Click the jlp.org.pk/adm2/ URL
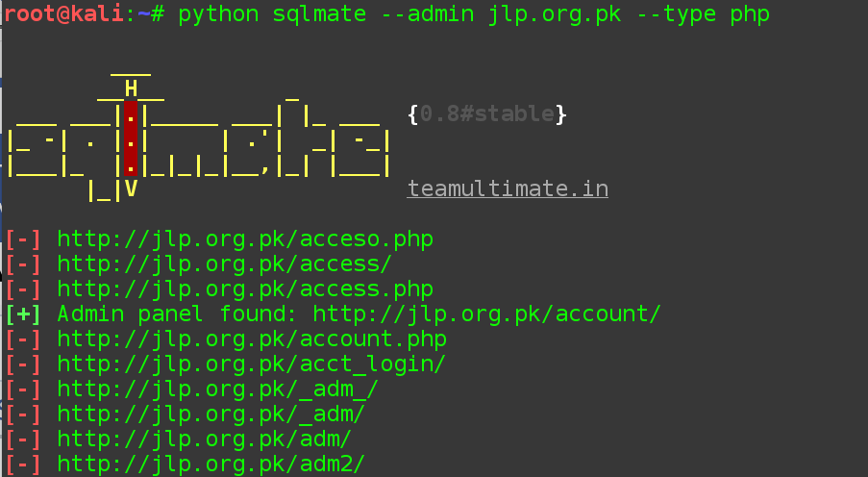868x477 pixels. (211, 464)
